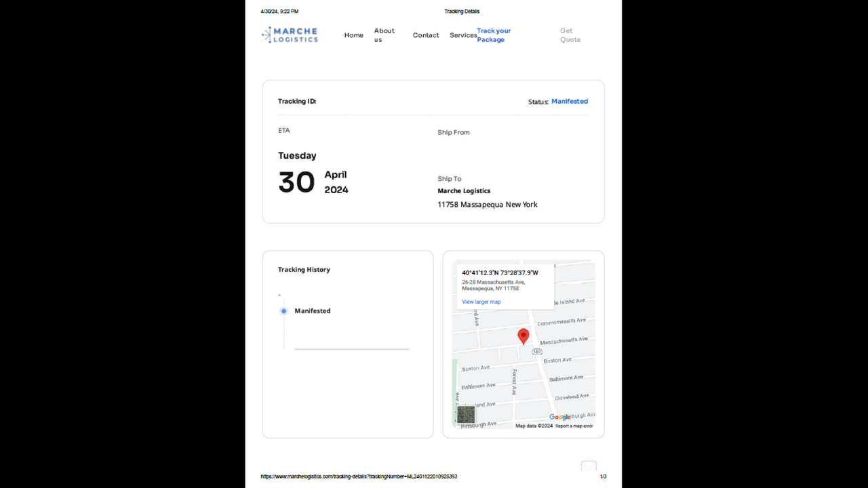Click the Cleveland Ave street label

572,396
